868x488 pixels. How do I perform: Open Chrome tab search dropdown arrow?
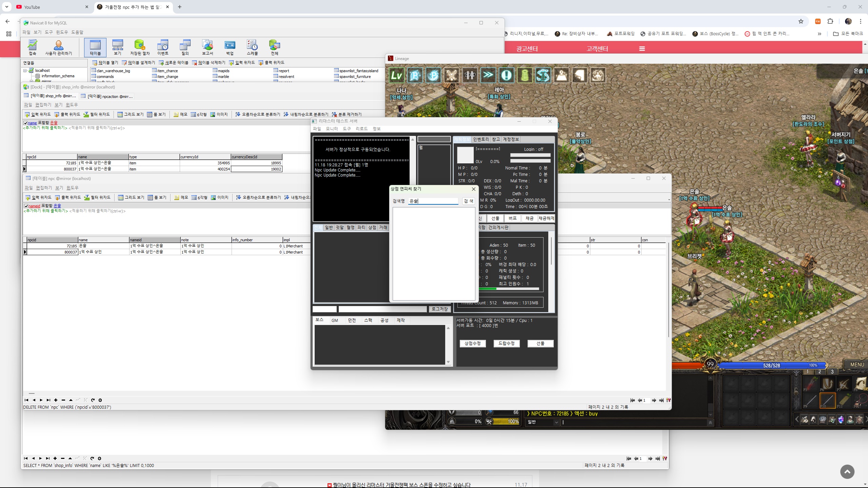pos(7,7)
